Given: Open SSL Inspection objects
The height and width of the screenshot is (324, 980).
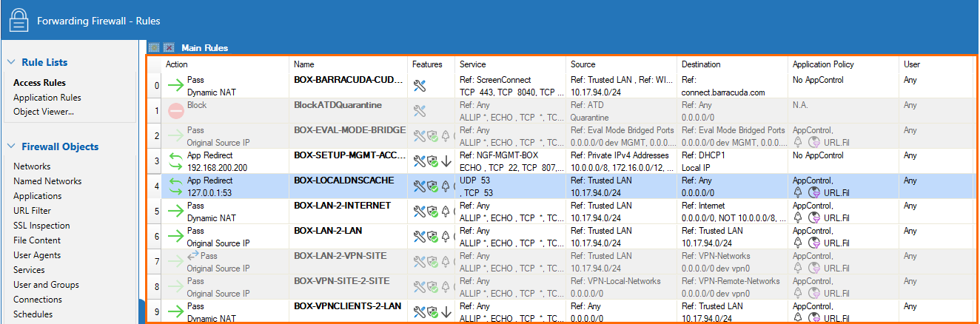Looking at the screenshot, I should click(x=41, y=226).
